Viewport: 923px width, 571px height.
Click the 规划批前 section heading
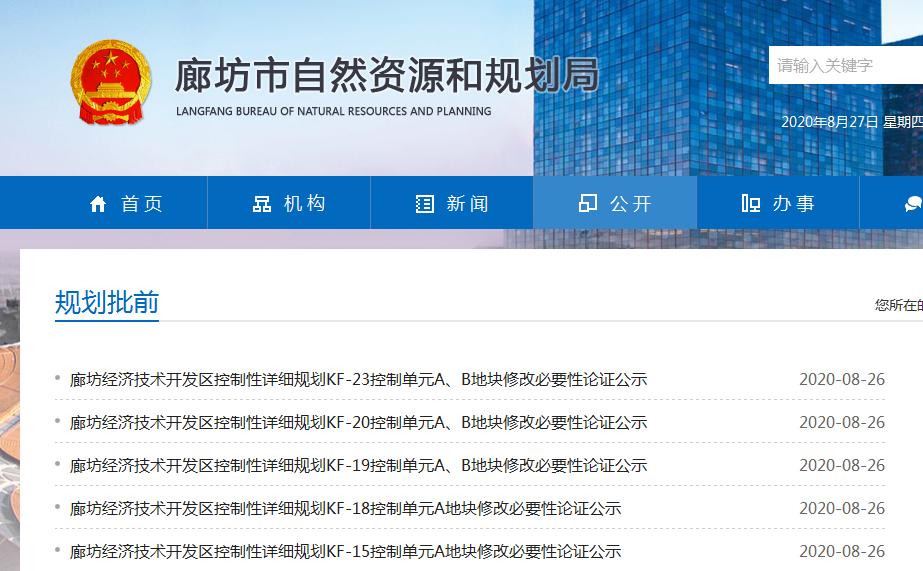pyautogui.click(x=107, y=303)
